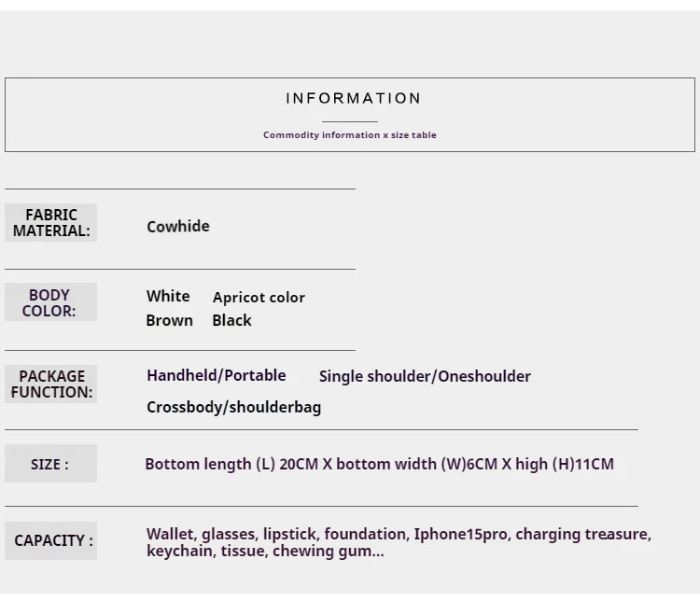Click the Apricot color option text
700x615 pixels.
coord(259,298)
